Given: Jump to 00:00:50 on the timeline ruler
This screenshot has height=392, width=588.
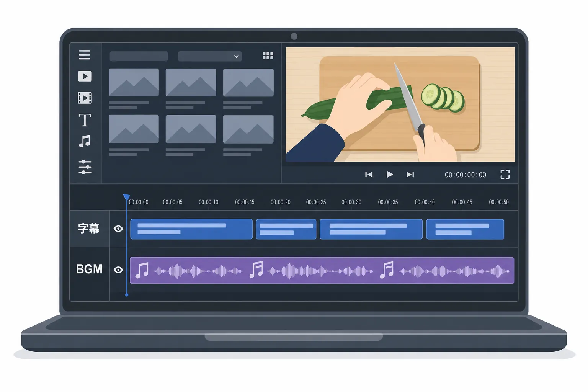Looking at the screenshot, I should click(499, 202).
